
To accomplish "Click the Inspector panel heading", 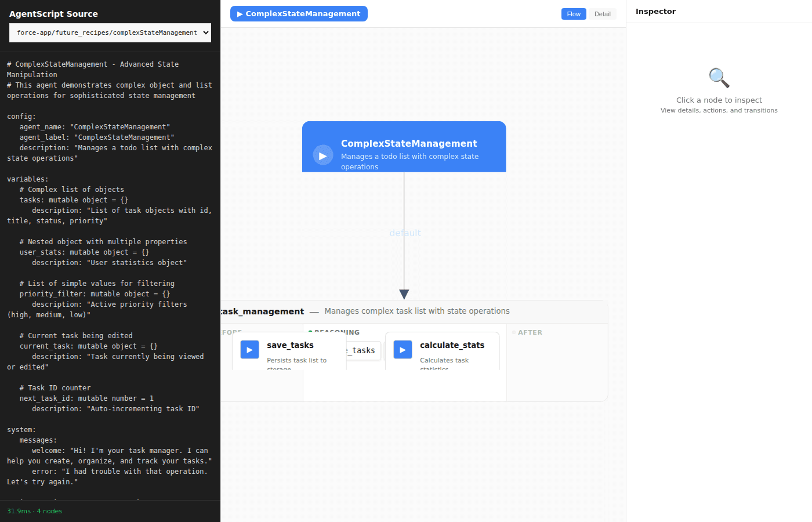I will point(655,12).
